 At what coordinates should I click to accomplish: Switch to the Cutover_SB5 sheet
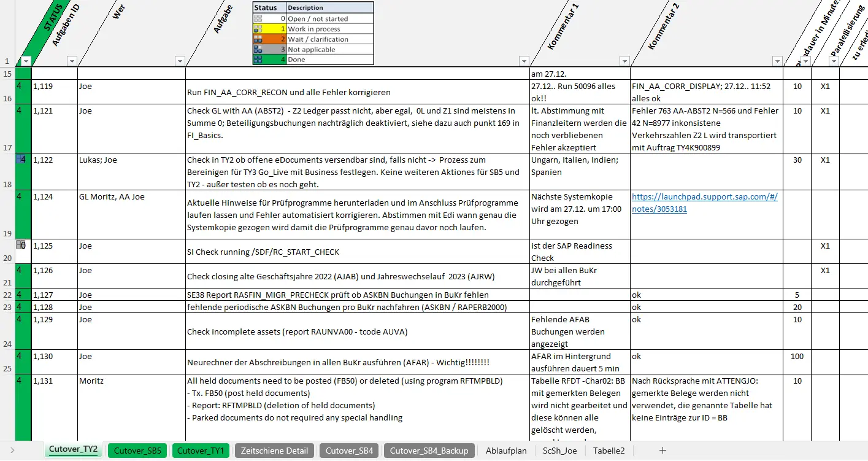point(137,450)
